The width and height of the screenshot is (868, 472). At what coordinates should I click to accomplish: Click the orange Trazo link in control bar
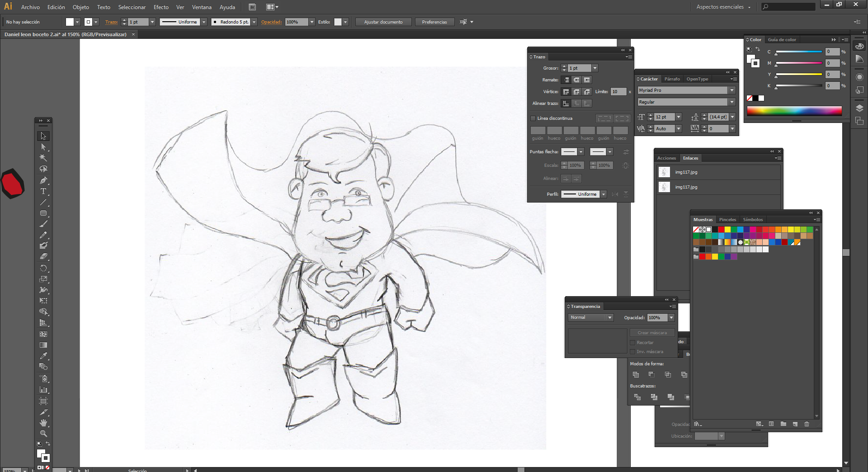click(111, 22)
